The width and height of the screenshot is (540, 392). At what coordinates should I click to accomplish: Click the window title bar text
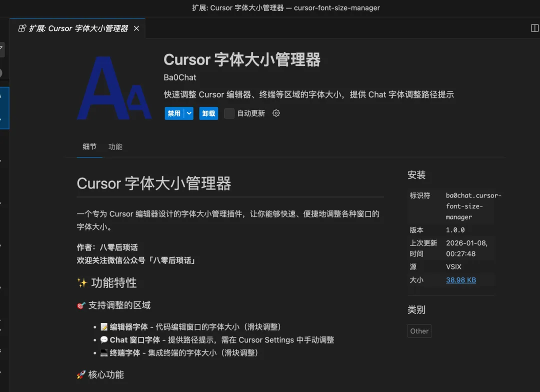pyautogui.click(x=286, y=8)
